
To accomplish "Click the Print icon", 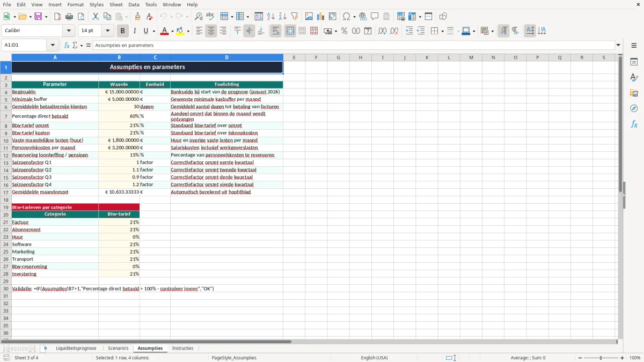I will (69, 17).
